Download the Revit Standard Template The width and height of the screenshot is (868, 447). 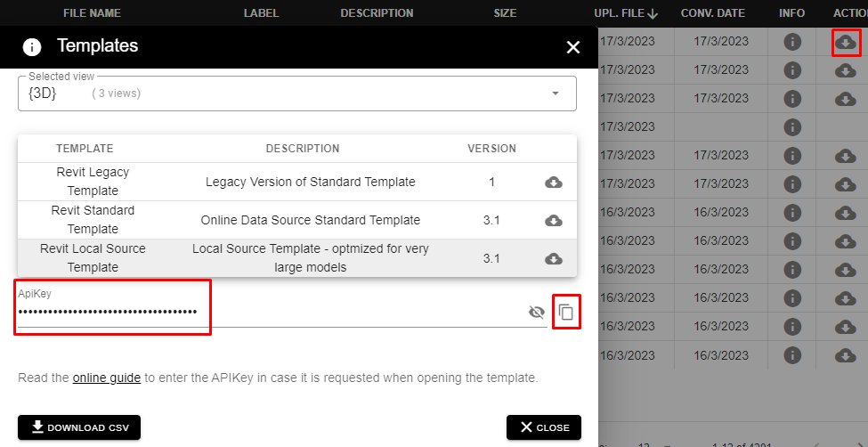[x=553, y=220]
